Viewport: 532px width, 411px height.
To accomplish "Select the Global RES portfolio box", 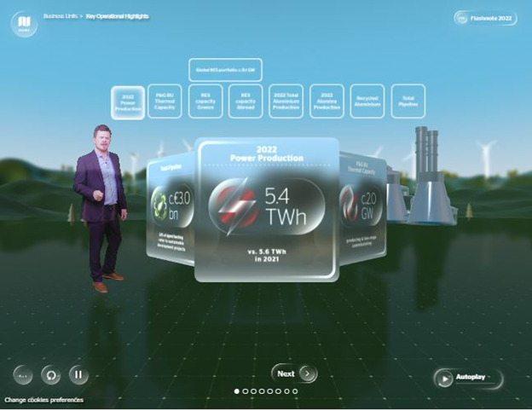I will (x=225, y=70).
